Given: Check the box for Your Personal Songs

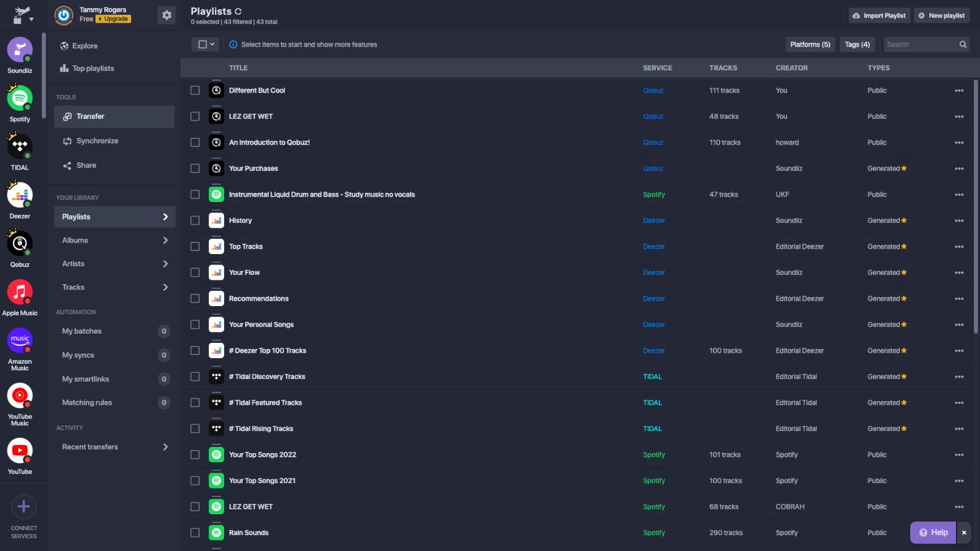Looking at the screenshot, I should click(x=195, y=324).
